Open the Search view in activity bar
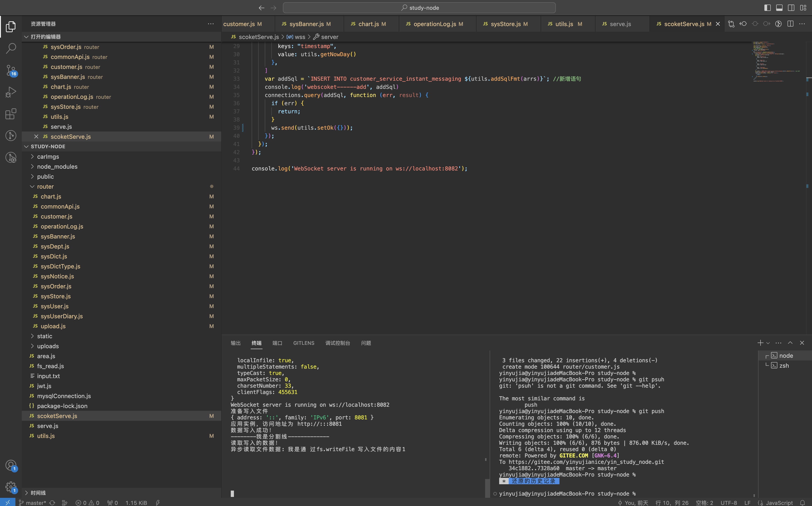 coord(11,48)
